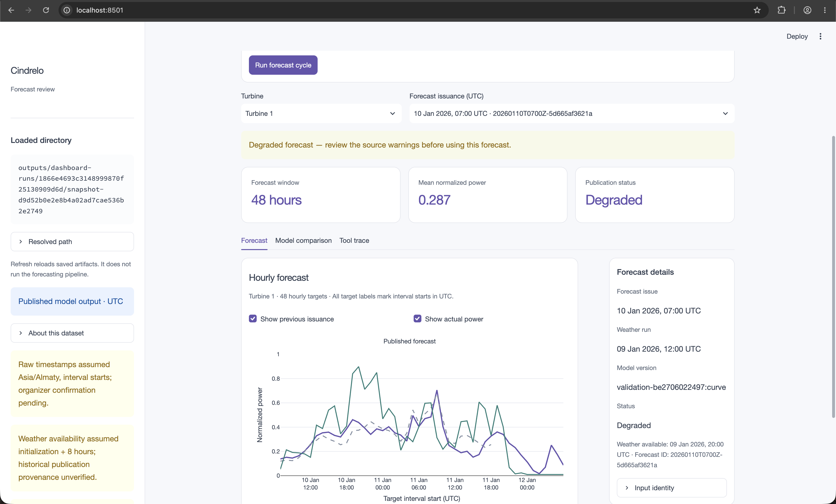Click the Deploy button

click(x=797, y=36)
